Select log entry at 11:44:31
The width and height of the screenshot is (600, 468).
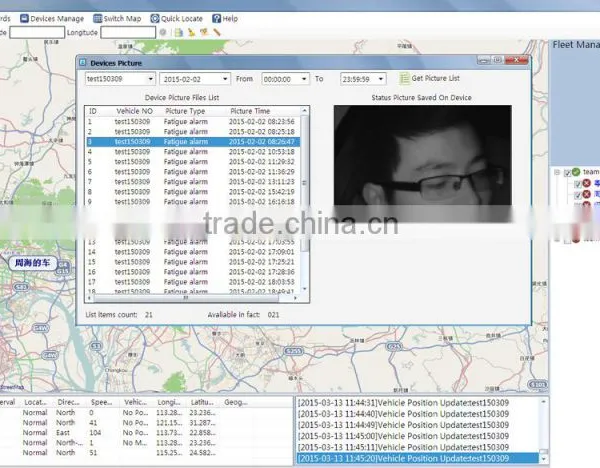click(x=418, y=403)
